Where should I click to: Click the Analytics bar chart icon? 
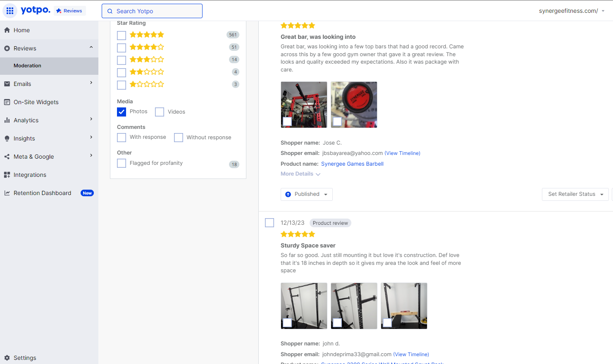click(7, 120)
